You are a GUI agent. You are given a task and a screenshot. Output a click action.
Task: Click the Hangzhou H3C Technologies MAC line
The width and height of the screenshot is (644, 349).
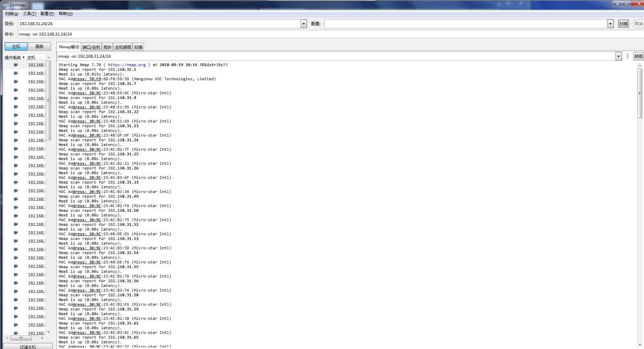pos(137,79)
